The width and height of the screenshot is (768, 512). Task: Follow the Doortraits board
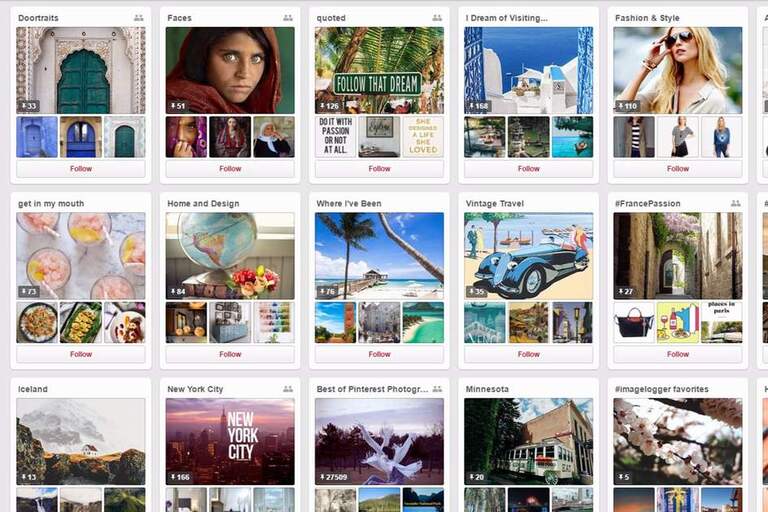[81, 169]
